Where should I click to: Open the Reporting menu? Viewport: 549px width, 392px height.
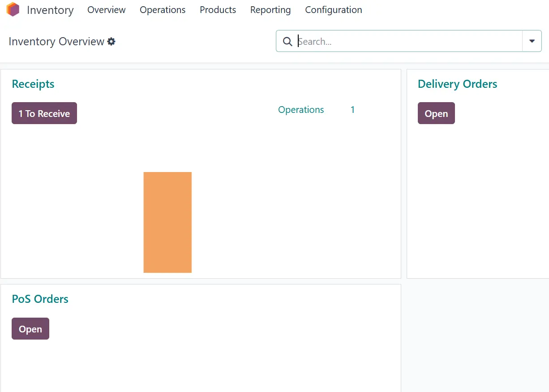(x=270, y=10)
